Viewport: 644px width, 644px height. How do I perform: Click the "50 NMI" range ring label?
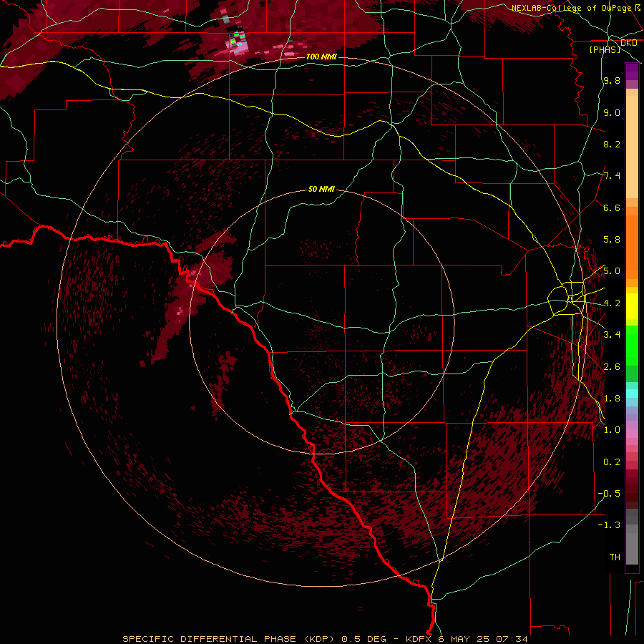[x=321, y=189]
